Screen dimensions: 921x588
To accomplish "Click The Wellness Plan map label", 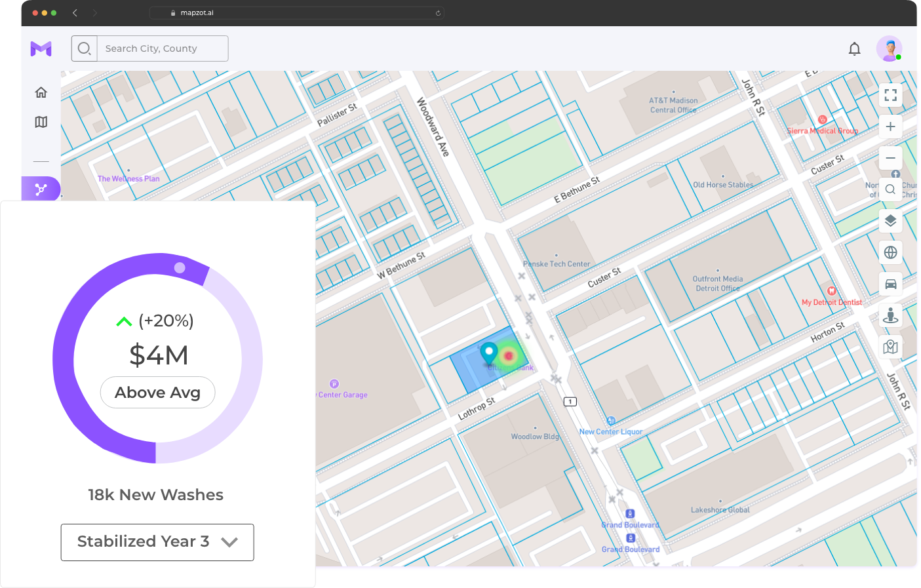I will tap(128, 178).
